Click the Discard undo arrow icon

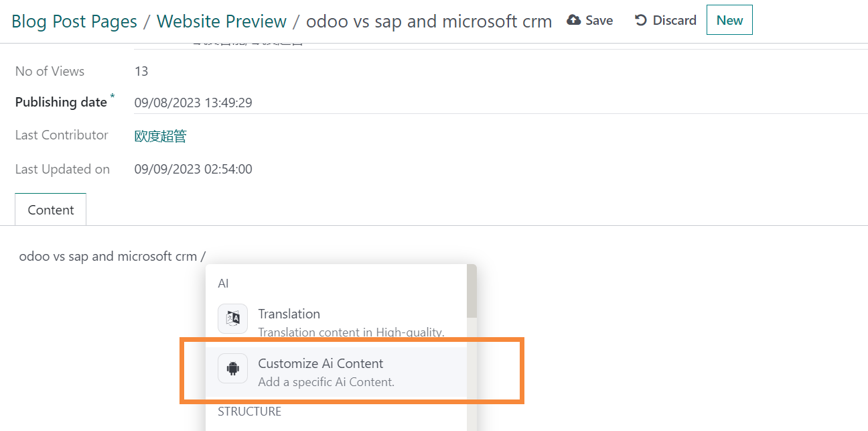point(641,20)
